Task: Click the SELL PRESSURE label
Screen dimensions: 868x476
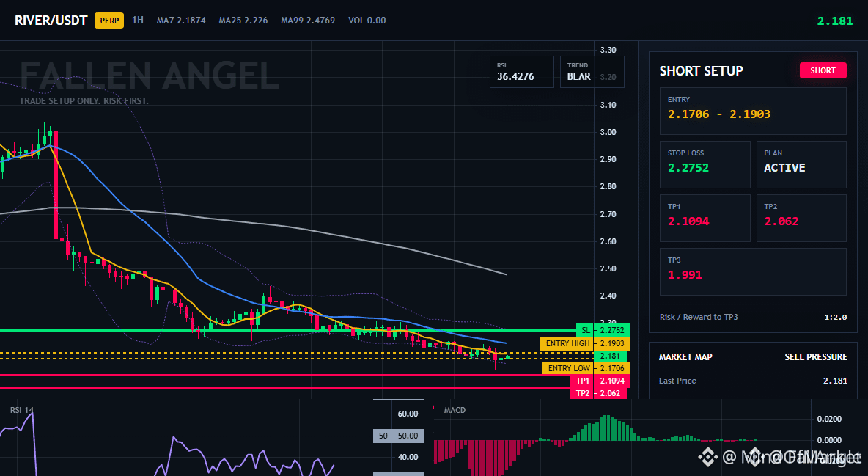Action: (815, 357)
